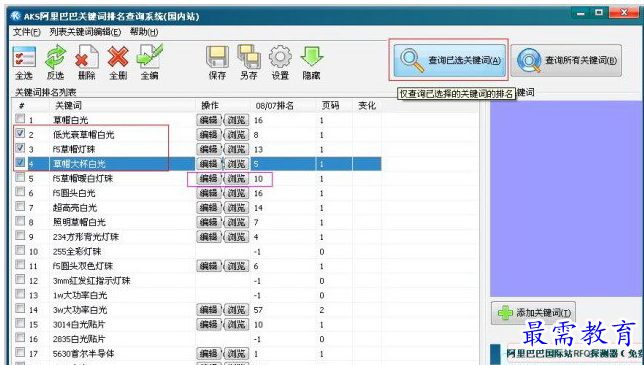Image resolution: width=644 pixels, height=365 pixels.
Task: Click 浏览 button in row 低光衰草帽白光
Action: point(236,135)
